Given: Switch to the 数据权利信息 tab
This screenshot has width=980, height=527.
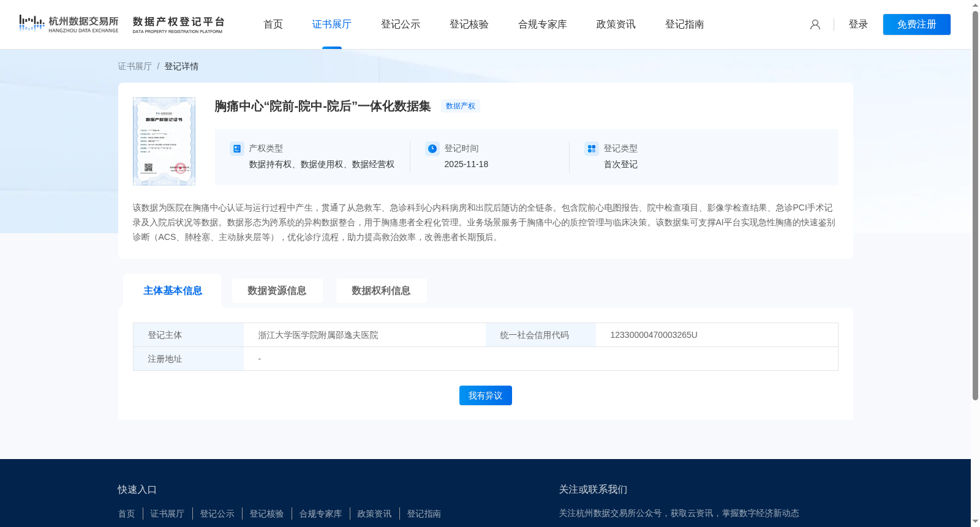Looking at the screenshot, I should 381,291.
